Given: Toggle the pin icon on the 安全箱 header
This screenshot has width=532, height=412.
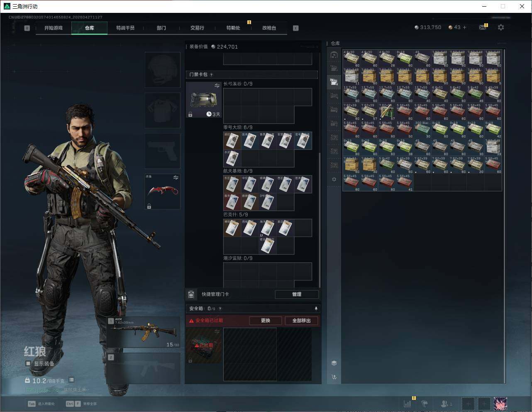Looking at the screenshot, I should [316, 309].
